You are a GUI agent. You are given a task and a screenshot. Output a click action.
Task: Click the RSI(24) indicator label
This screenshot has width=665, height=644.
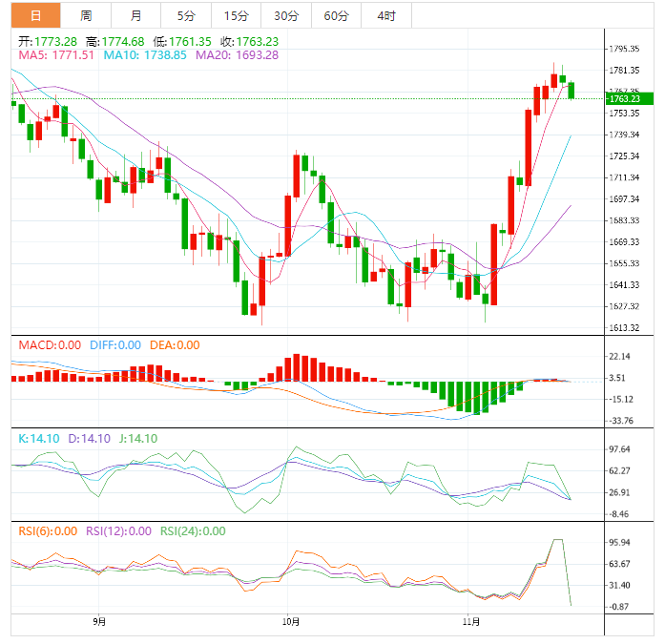(x=192, y=531)
